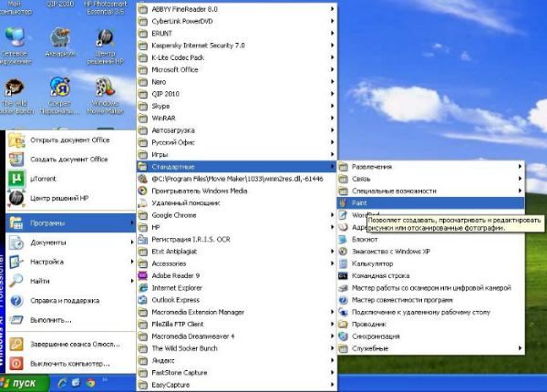The image size is (547, 392).
Task: Open the Etxt Antiplagiat folder
Action: [x=236, y=252]
